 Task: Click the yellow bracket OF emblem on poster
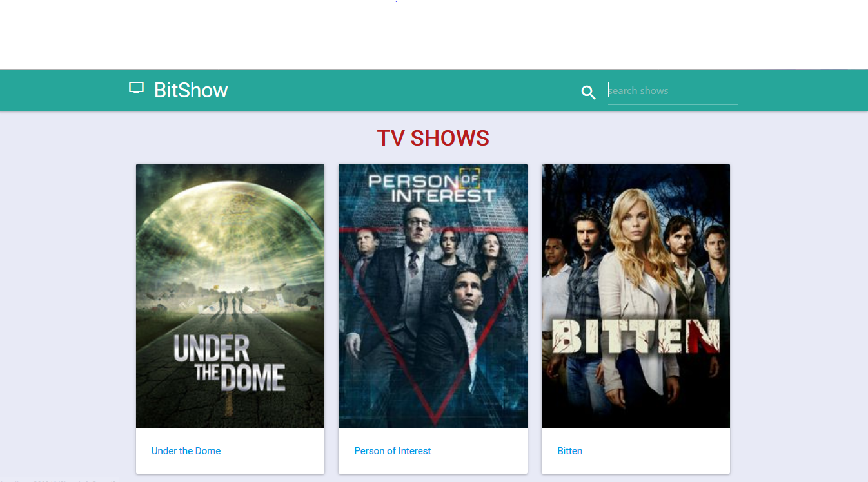469,179
